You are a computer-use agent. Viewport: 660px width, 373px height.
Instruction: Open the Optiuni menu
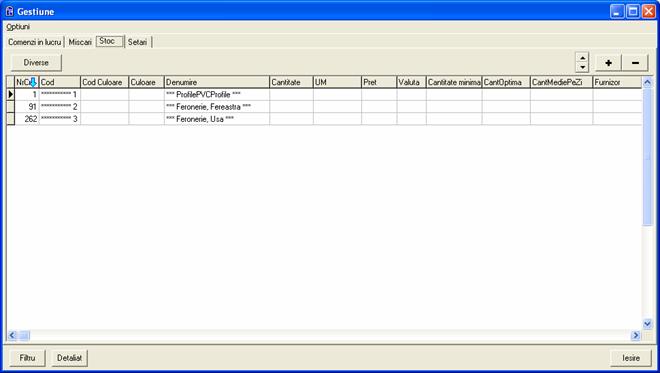(x=18, y=27)
